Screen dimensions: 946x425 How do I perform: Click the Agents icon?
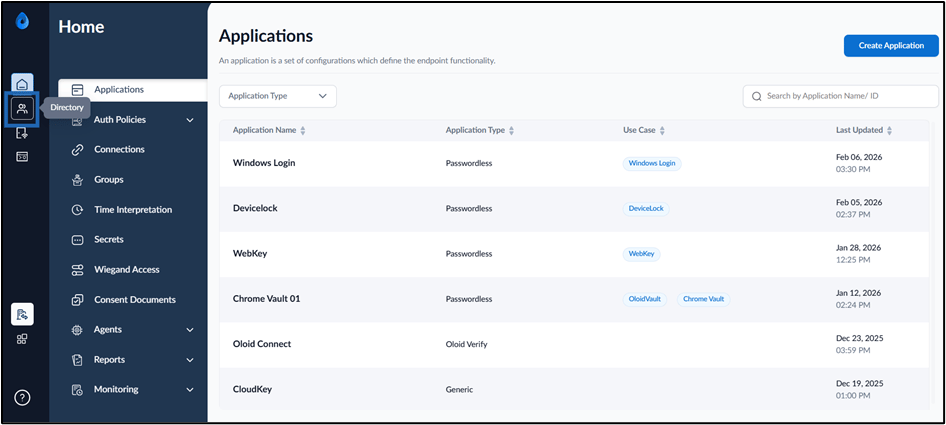[x=77, y=330]
